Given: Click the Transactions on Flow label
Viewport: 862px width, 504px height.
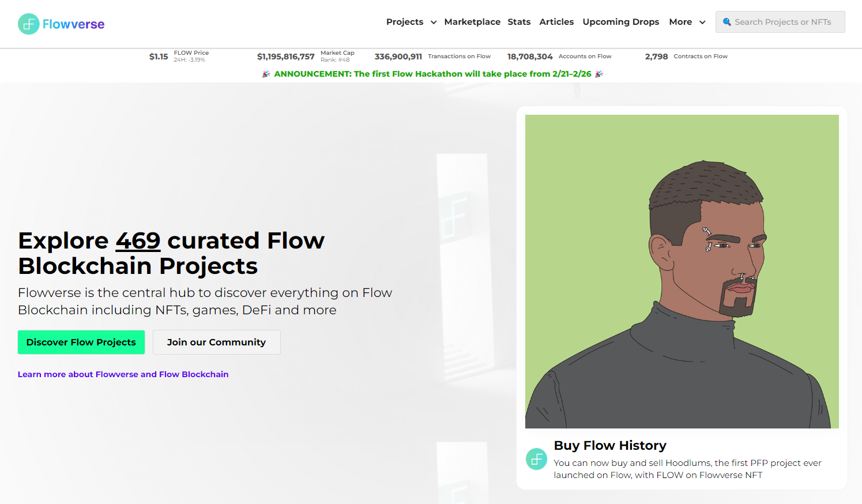Looking at the screenshot, I should tap(460, 57).
